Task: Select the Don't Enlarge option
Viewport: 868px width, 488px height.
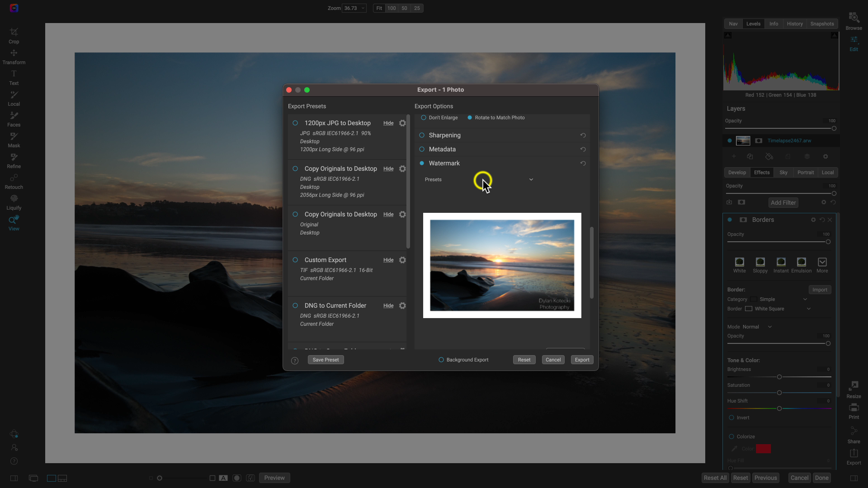Action: pyautogui.click(x=424, y=117)
